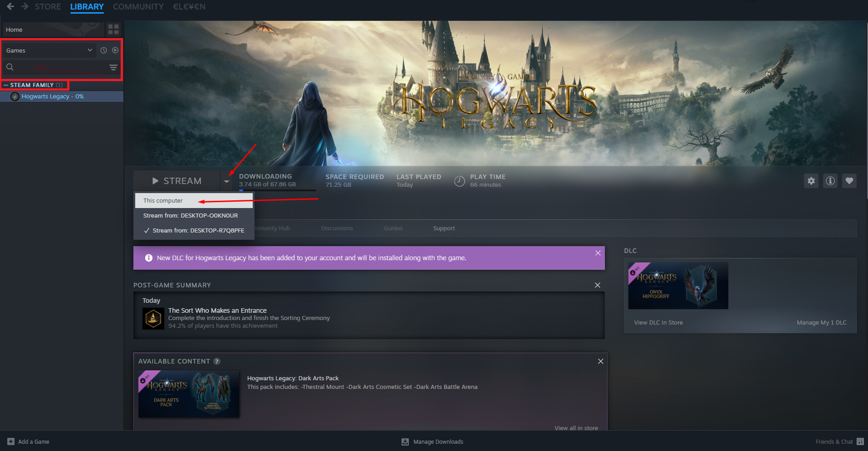Close the Available Content panel
The width and height of the screenshot is (868, 451).
(x=601, y=361)
